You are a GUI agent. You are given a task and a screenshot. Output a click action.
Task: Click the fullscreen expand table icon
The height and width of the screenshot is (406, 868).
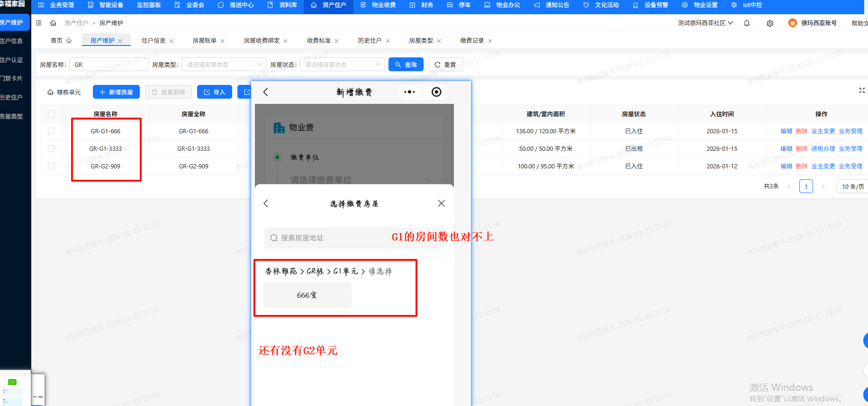click(861, 90)
